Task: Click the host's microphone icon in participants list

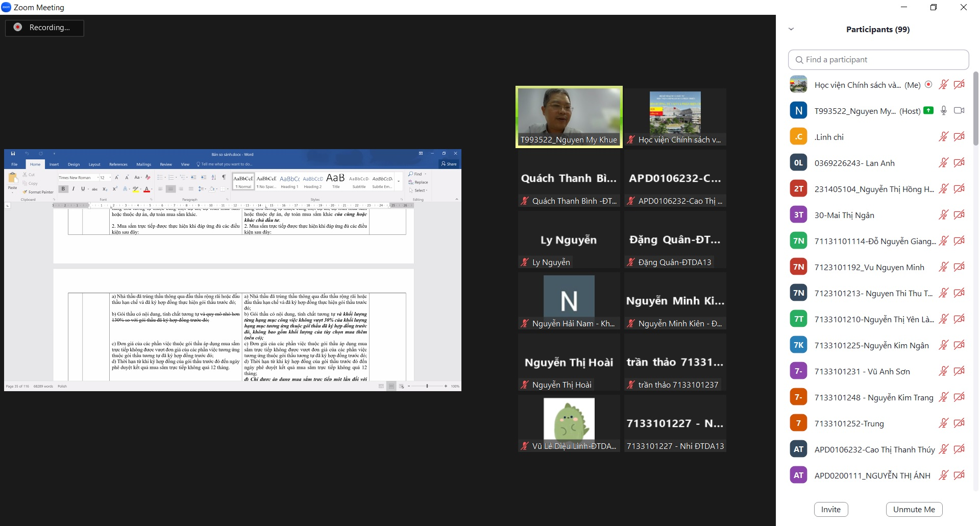Action: tap(943, 111)
